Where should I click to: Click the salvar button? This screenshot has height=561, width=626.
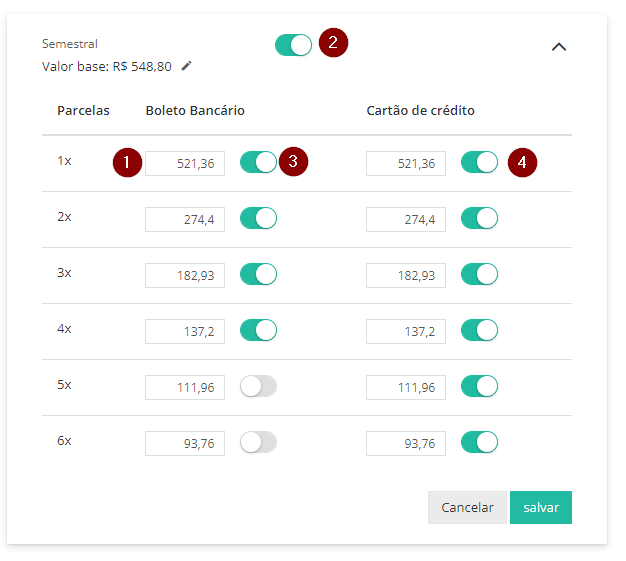[541, 507]
